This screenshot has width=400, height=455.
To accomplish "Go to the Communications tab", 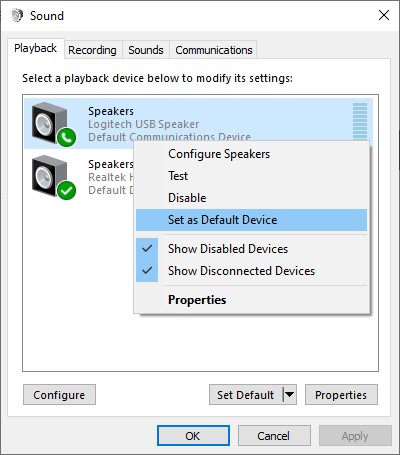I will point(214,50).
